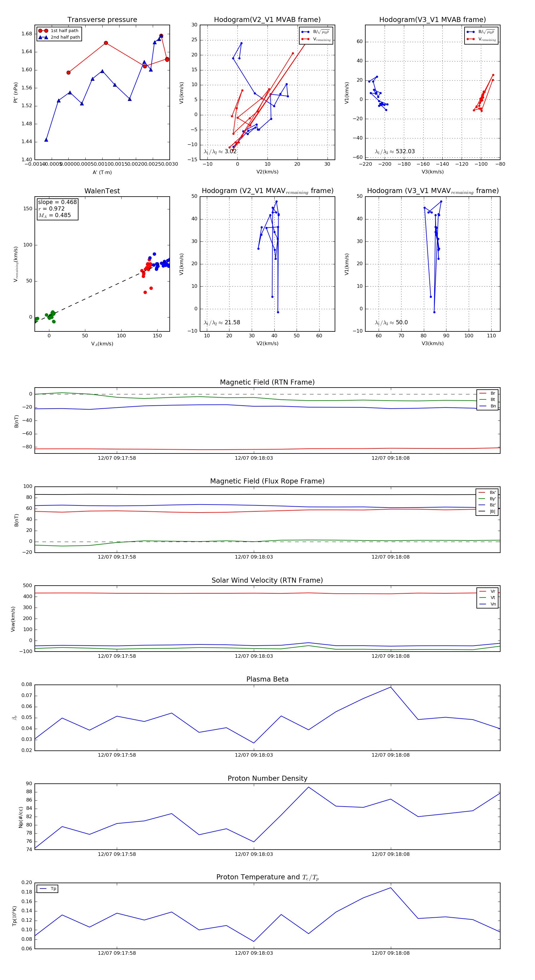Click the 'A' (T·m)' x-axis label
535x980 pixels.
102,172
